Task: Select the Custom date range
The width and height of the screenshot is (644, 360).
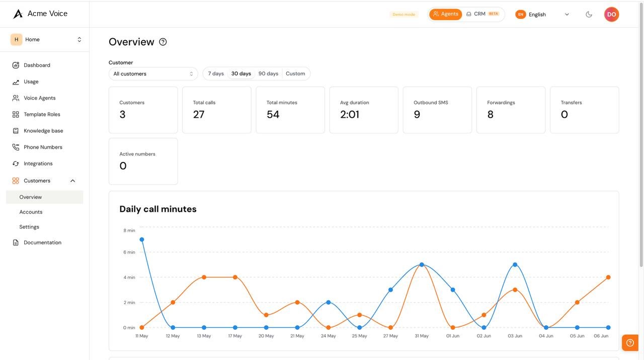Action: click(x=295, y=74)
